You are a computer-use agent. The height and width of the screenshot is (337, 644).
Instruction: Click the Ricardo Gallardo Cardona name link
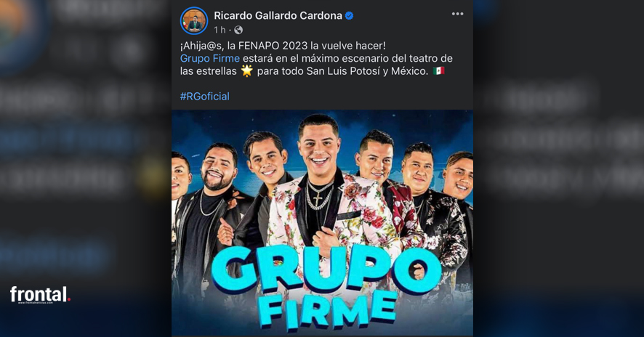click(278, 15)
